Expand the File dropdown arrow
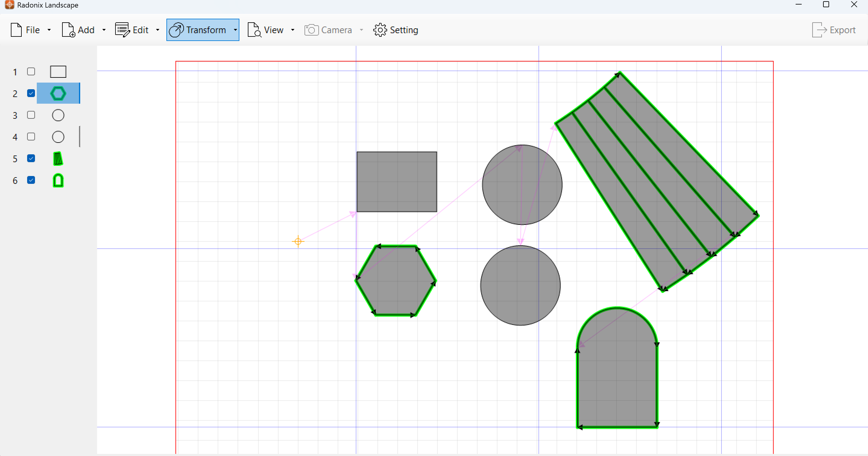This screenshot has width=868, height=456. 49,30
